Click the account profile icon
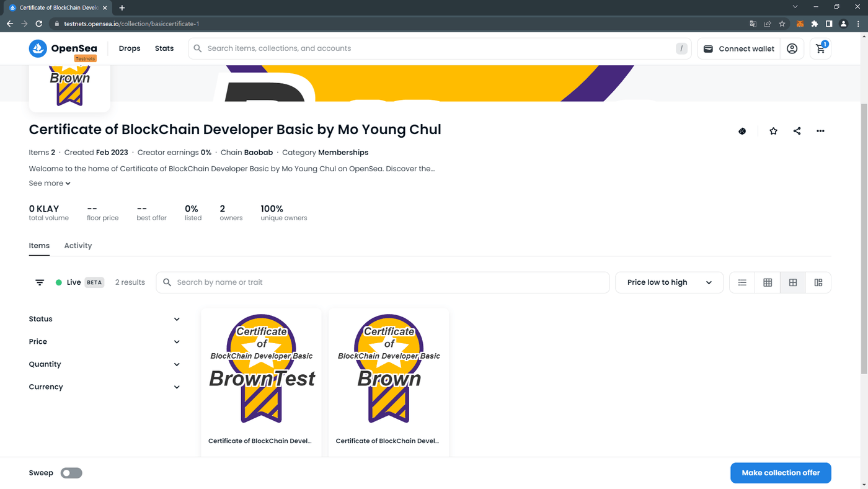 tap(792, 48)
